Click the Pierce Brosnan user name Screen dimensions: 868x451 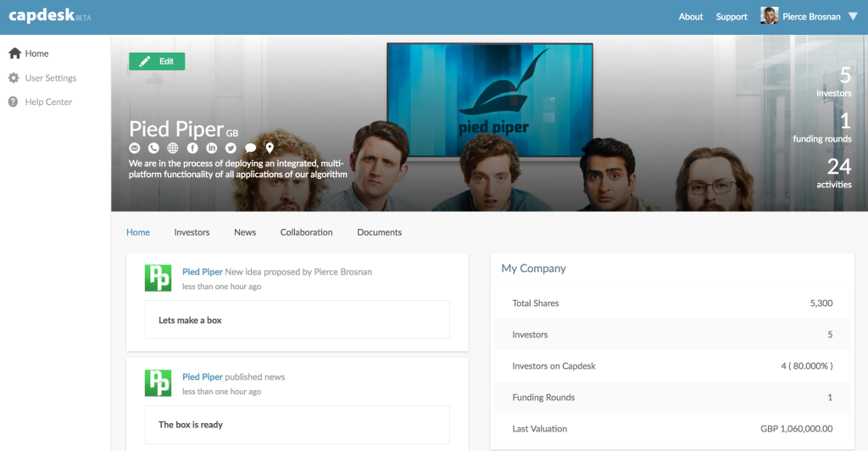coord(811,17)
